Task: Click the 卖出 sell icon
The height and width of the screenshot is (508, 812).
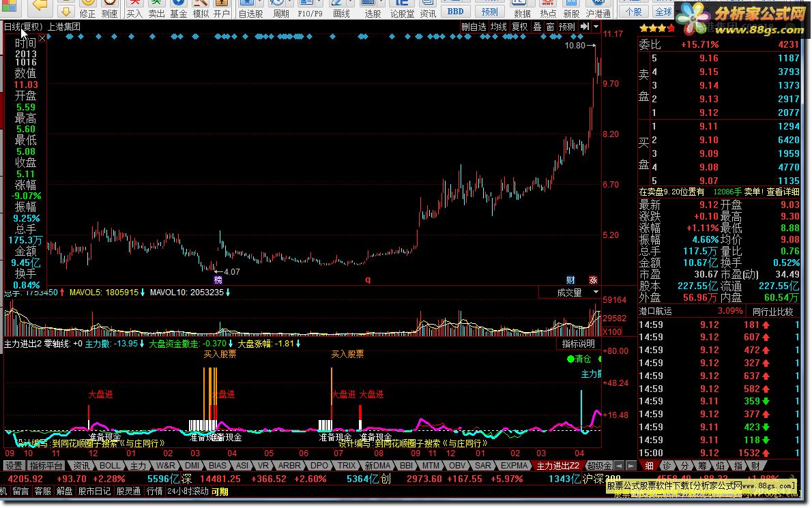Action: (x=156, y=9)
